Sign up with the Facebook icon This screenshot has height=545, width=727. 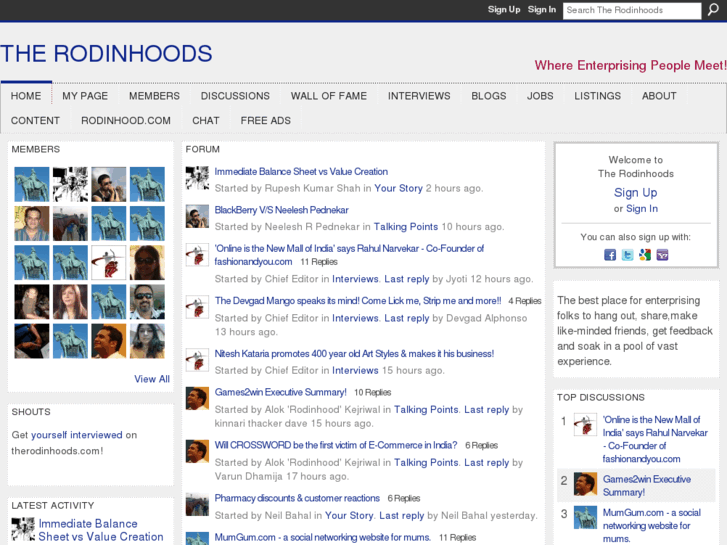point(610,255)
